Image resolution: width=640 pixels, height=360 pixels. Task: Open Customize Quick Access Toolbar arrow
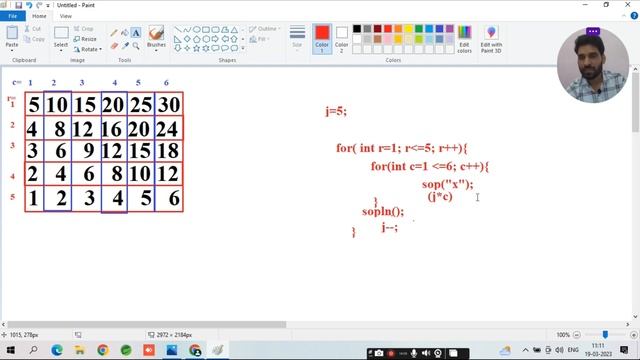[x=48, y=6]
